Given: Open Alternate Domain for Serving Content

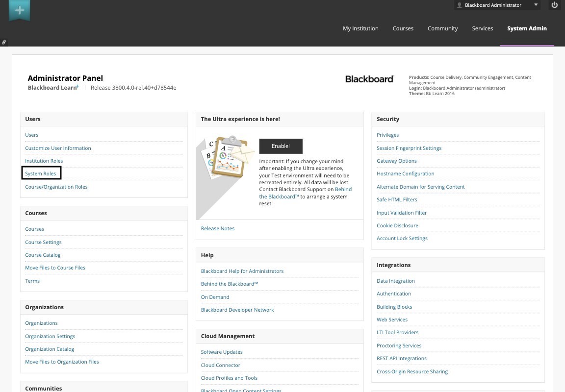Looking at the screenshot, I should click(420, 187).
